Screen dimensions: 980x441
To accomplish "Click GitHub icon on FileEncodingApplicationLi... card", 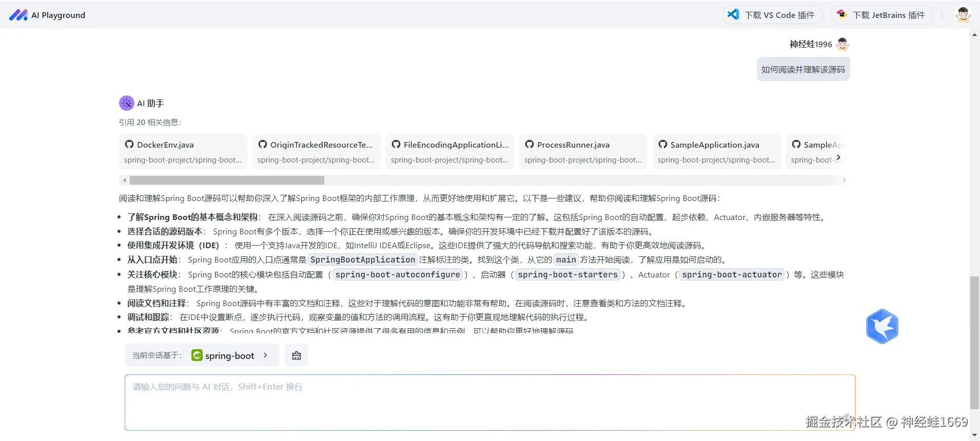I will coord(396,145).
